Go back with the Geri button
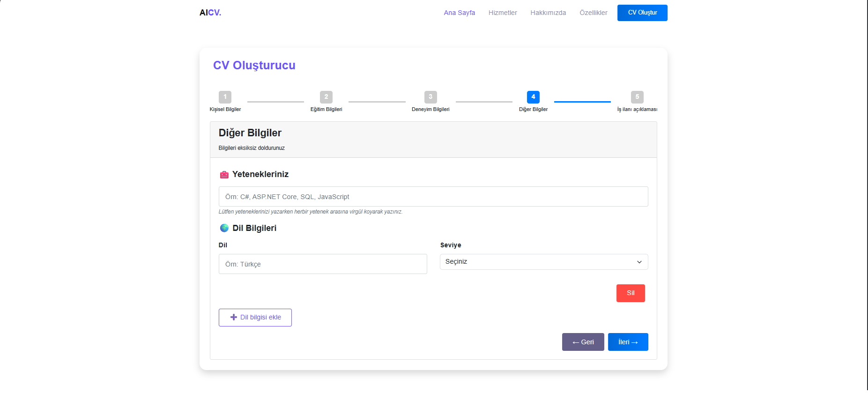This screenshot has width=868, height=393. point(583,342)
